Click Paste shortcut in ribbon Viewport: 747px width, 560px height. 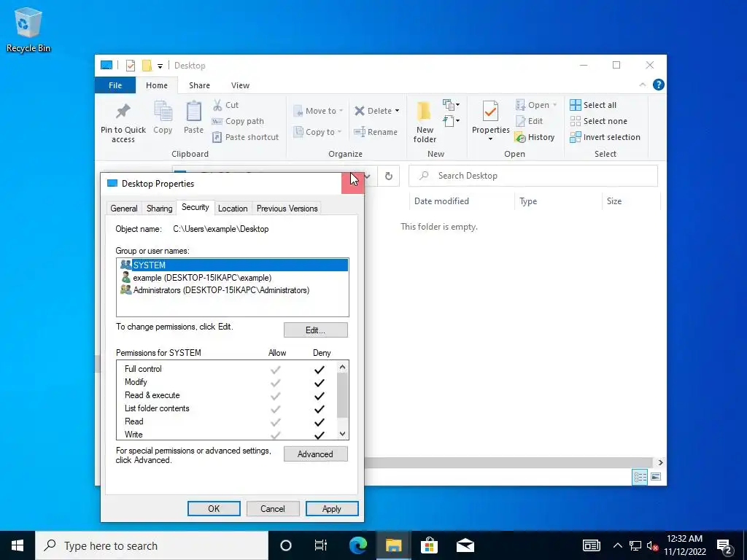pos(246,137)
